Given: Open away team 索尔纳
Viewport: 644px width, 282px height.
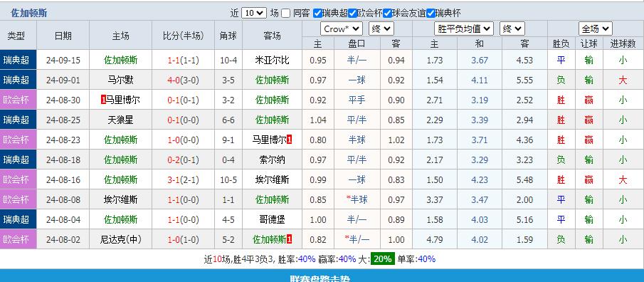Looking at the screenshot, I should tap(272, 160).
